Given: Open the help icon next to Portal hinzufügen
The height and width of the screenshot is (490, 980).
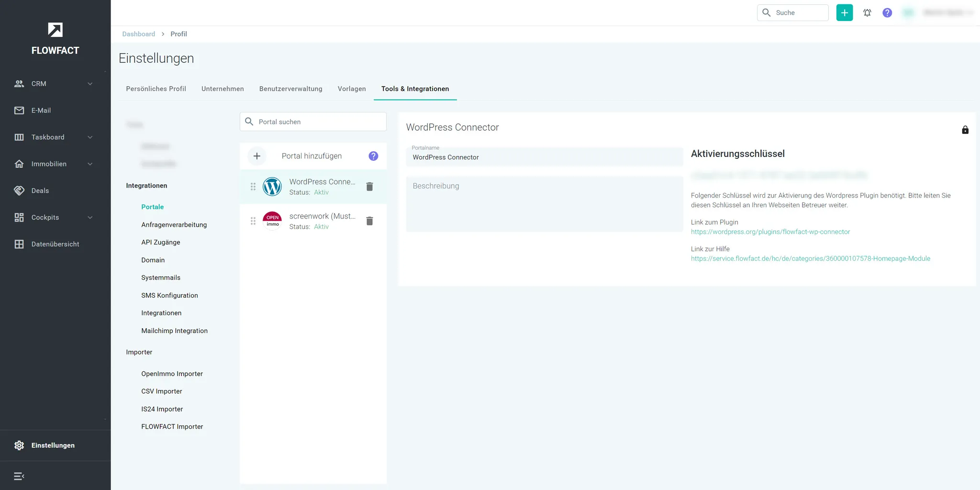Looking at the screenshot, I should point(373,156).
